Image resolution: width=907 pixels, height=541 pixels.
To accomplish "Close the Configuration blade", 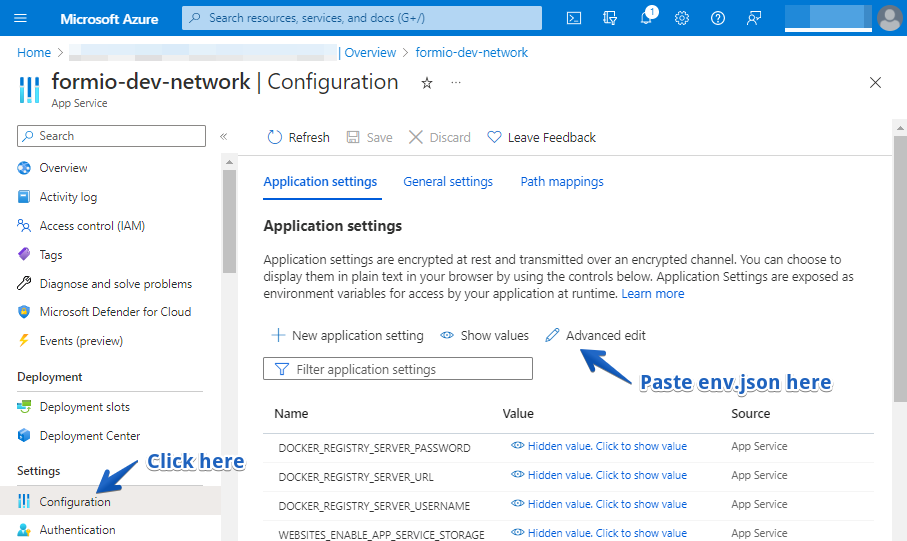I will tap(875, 83).
